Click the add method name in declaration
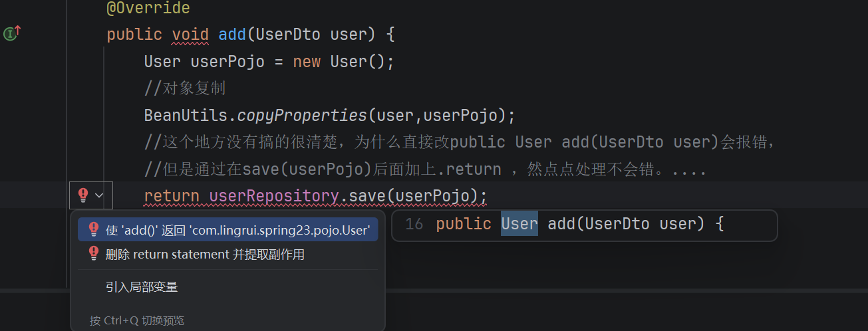868x331 pixels. tap(232, 34)
